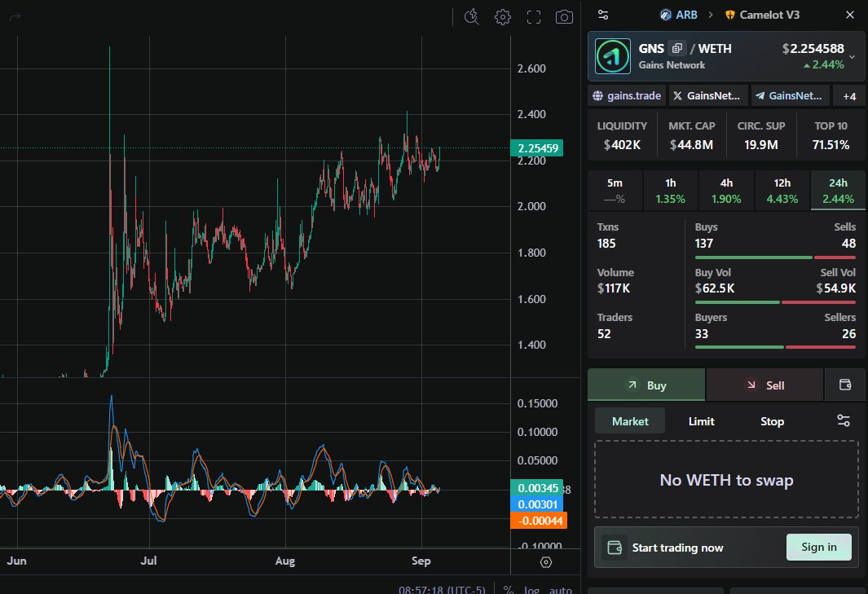Open swap settings sliders icon
Viewport: 868px width, 594px height.
pyautogui.click(x=843, y=420)
